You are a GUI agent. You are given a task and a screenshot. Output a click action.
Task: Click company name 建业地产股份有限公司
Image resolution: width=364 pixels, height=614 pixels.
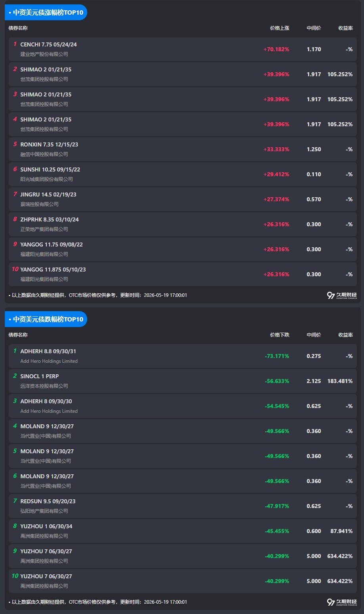click(x=44, y=54)
